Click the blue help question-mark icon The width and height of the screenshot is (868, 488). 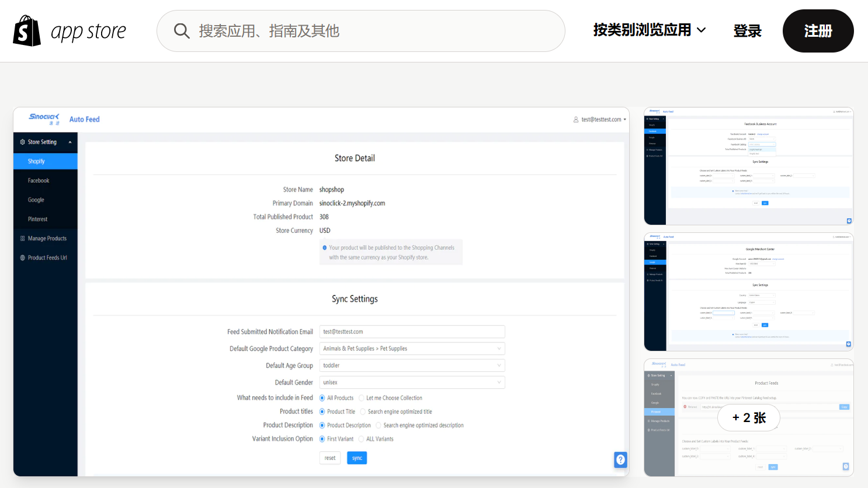point(620,459)
